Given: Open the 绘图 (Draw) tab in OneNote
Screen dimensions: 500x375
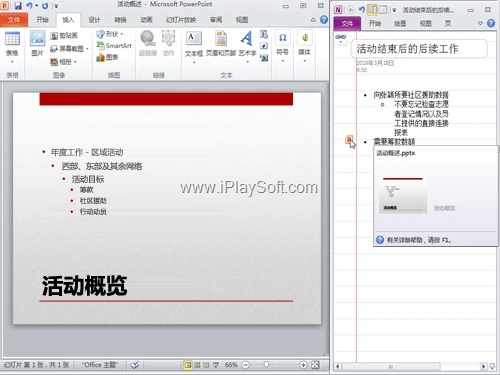Looking at the screenshot, I should 400,23.
